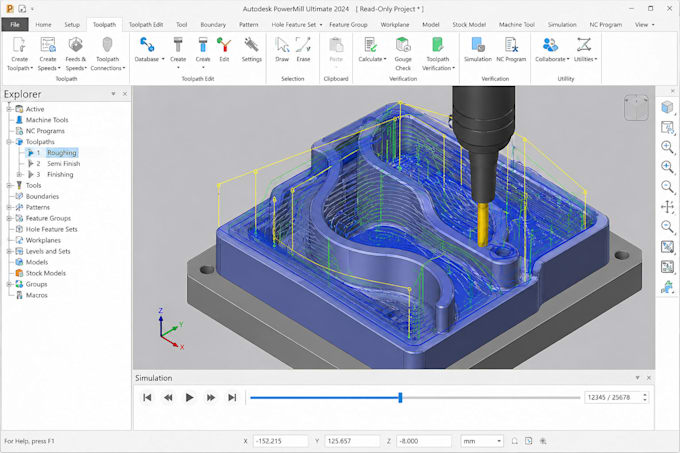Click the Create Toolpath ribbon icon

coord(20,45)
